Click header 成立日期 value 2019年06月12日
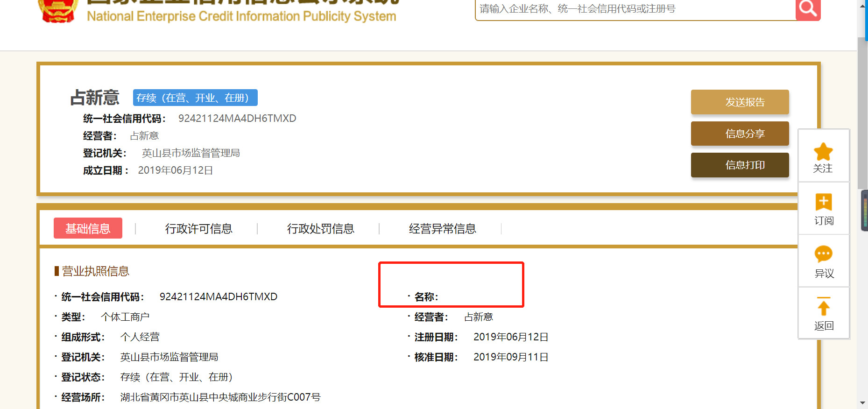The width and height of the screenshot is (868, 409). [x=176, y=170]
